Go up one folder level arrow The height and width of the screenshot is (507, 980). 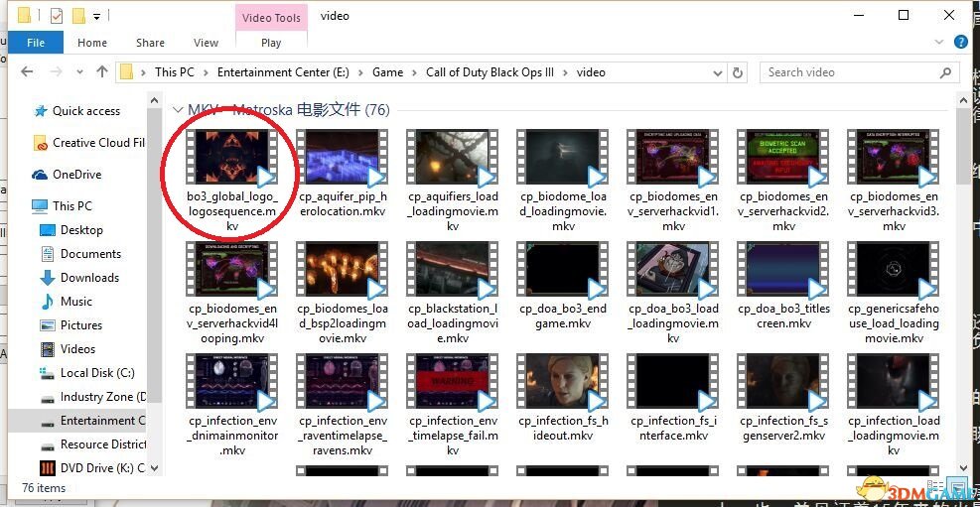(102, 71)
